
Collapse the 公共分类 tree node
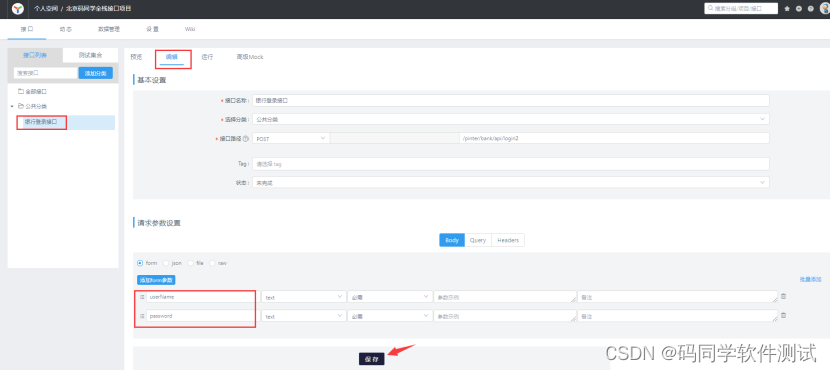(12, 106)
